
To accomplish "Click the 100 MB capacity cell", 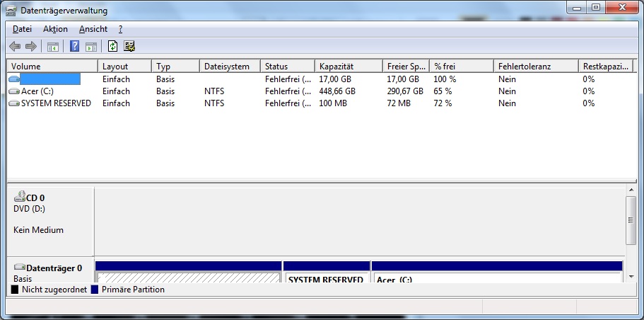I will (333, 103).
